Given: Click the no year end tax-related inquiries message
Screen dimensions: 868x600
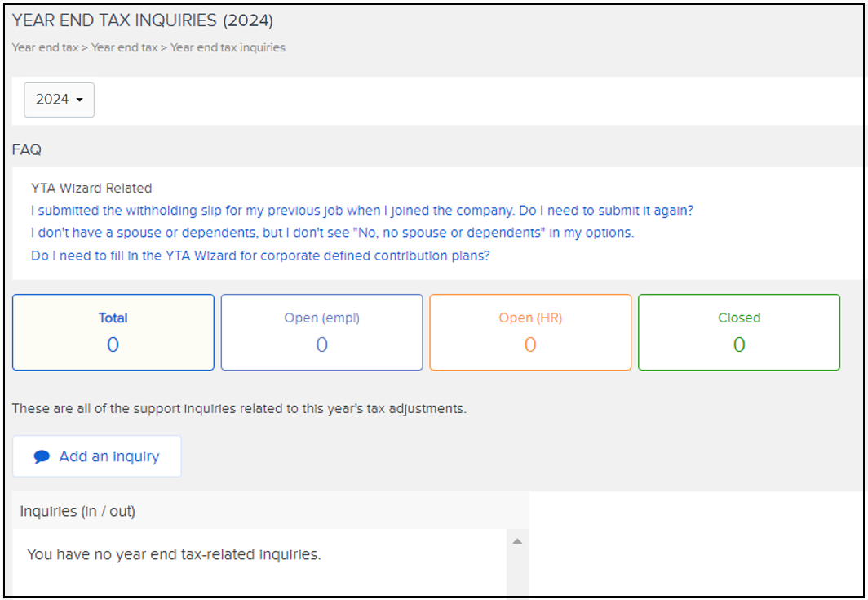Looking at the screenshot, I should point(174,555).
